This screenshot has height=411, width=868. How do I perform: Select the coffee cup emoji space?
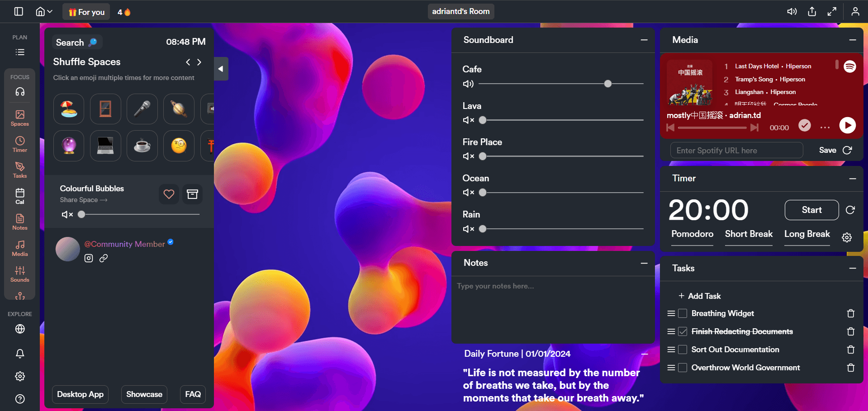(142, 146)
